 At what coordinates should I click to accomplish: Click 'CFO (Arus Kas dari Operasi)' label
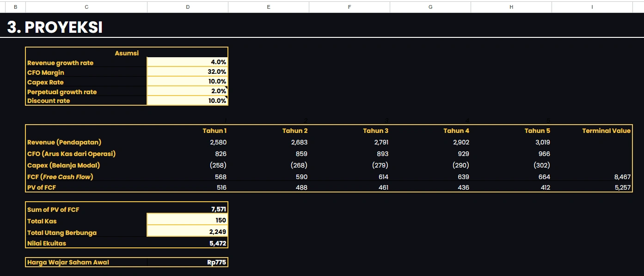[x=71, y=154]
